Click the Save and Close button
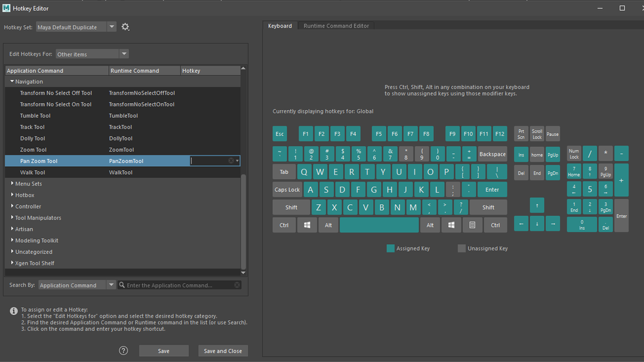644x362 pixels. pos(223,350)
